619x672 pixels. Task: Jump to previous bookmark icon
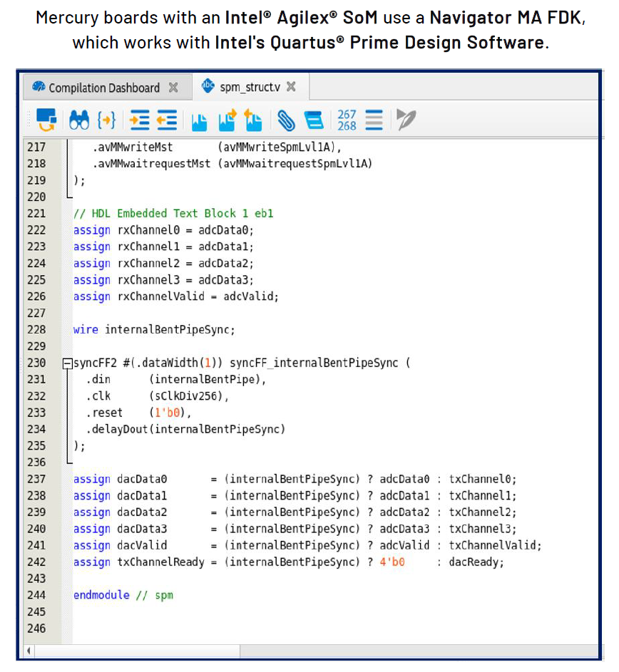tap(253, 120)
